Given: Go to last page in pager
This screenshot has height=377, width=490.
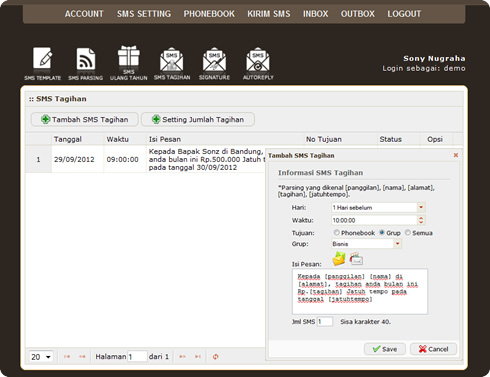Looking at the screenshot, I should click(198, 357).
